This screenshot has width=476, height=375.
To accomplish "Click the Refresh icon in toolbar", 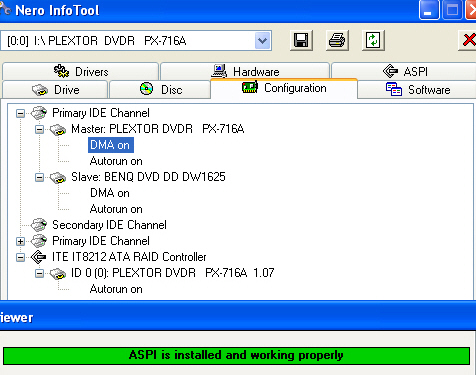I will [x=373, y=40].
